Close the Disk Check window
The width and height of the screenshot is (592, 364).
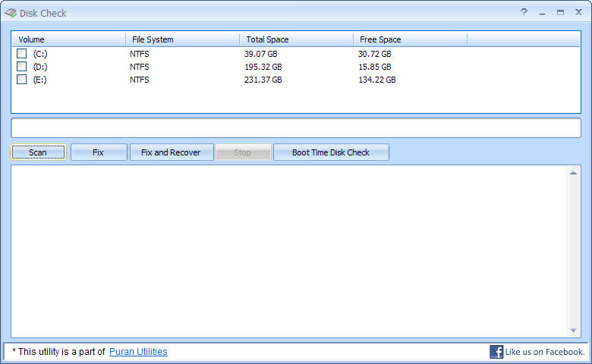point(578,13)
